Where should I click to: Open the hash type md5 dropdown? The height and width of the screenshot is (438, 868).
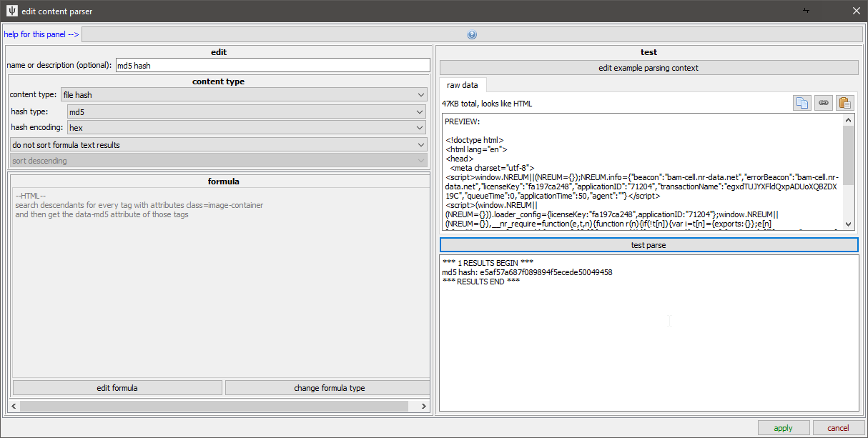[247, 111]
